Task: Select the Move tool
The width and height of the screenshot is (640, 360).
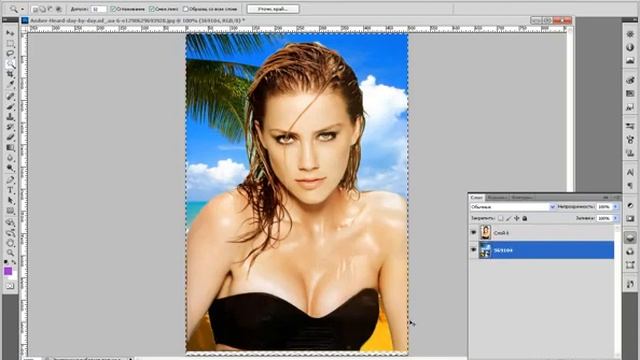Action: click(10, 33)
